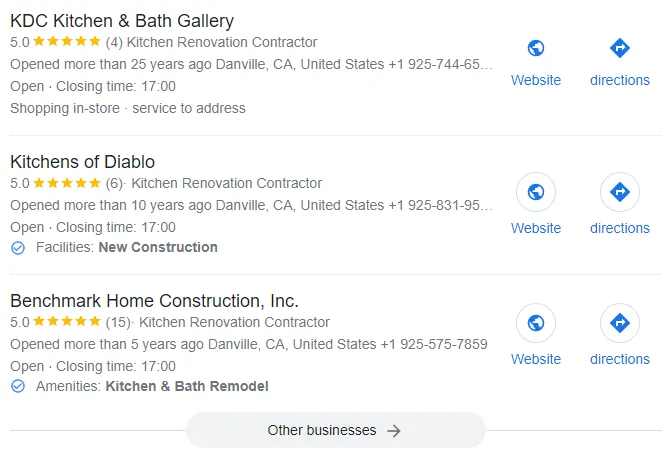666x456 pixels.
Task: Click checkmark icon beside Facilities: New Construction
Action: tap(18, 247)
